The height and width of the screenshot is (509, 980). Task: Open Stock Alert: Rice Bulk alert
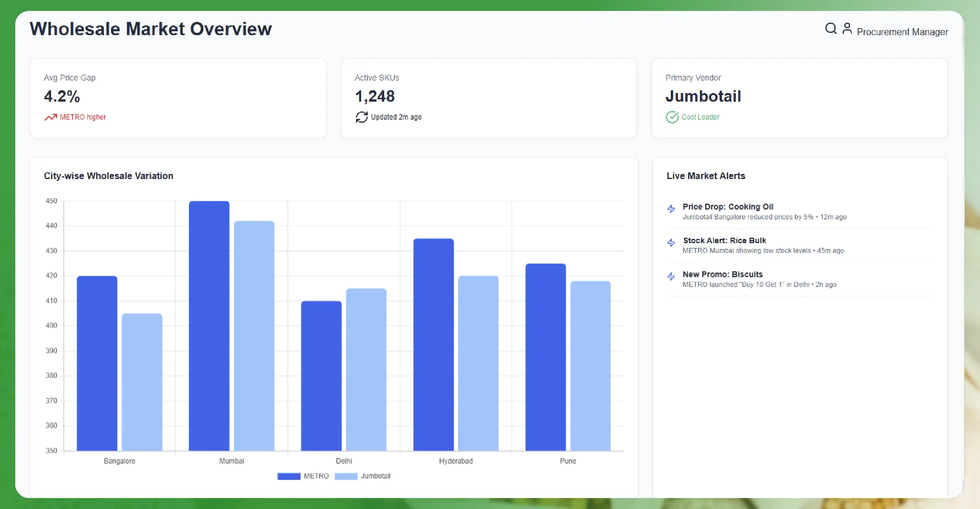(x=725, y=240)
